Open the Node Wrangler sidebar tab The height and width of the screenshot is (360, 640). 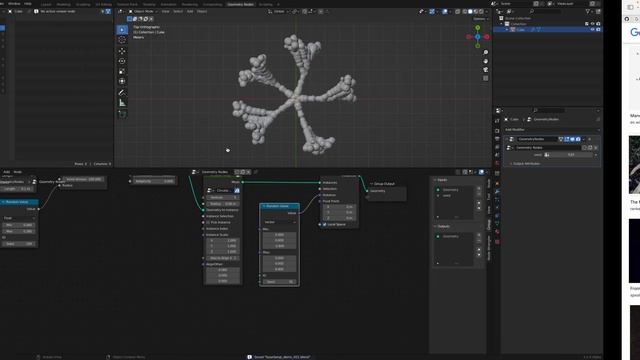pyautogui.click(x=489, y=248)
